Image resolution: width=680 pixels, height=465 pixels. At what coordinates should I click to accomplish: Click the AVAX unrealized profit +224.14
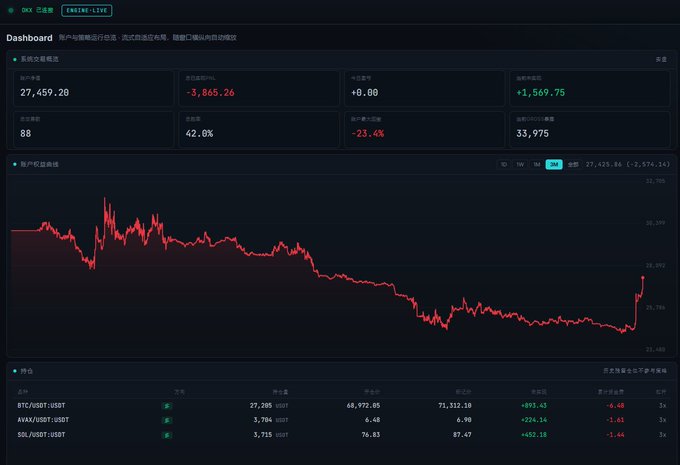(x=533, y=420)
